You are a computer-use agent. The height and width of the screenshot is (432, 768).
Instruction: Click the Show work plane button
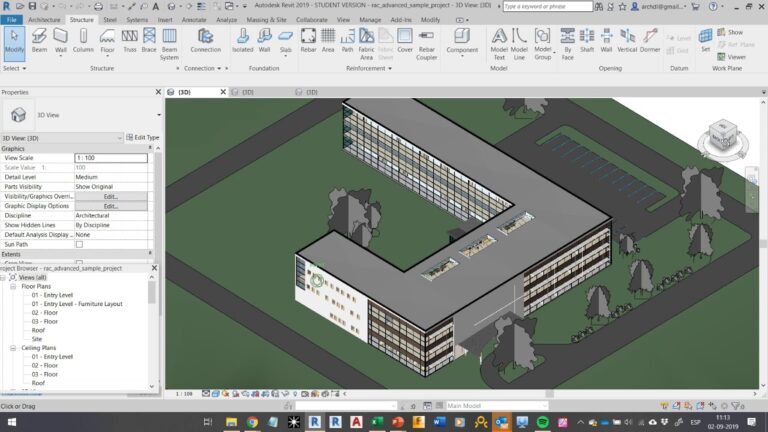point(730,32)
